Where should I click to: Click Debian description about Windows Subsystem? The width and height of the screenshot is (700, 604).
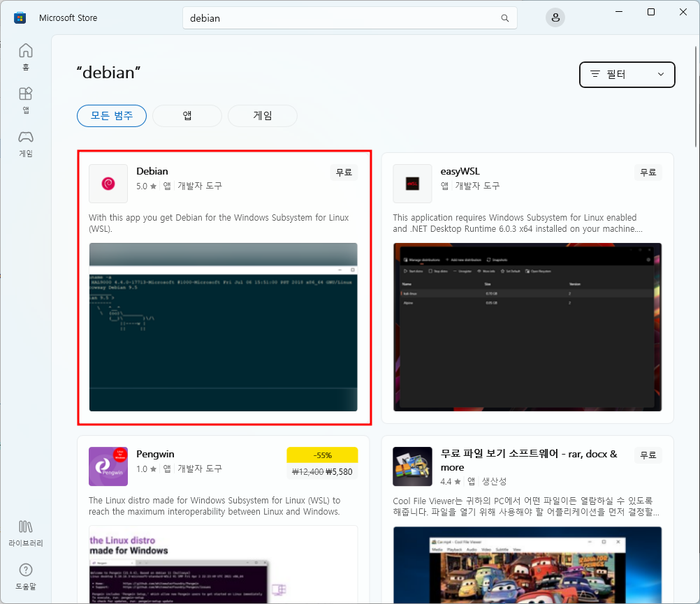[x=219, y=223]
